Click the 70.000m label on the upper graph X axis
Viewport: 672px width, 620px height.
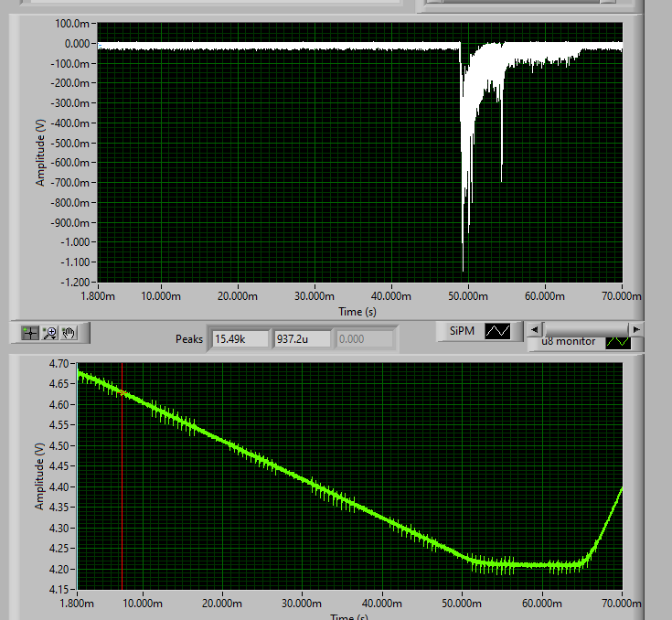tap(622, 296)
